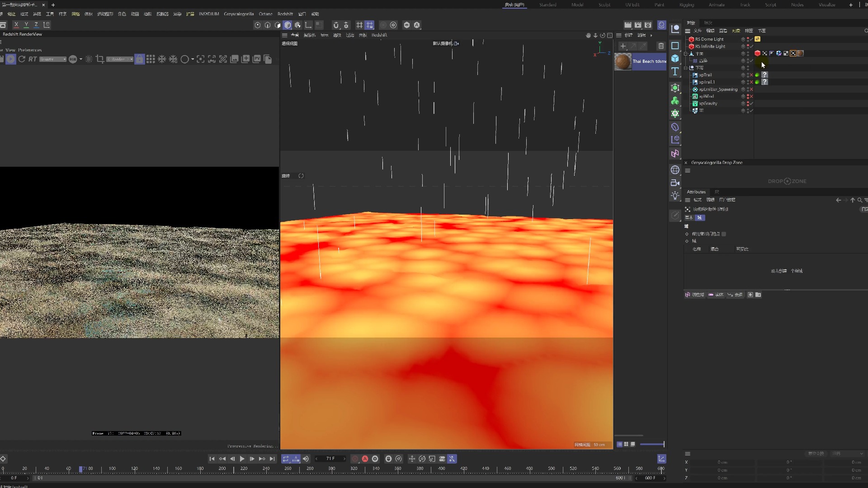Jump to the end of the timeline
This screenshot has height=488, width=868.
point(272,459)
